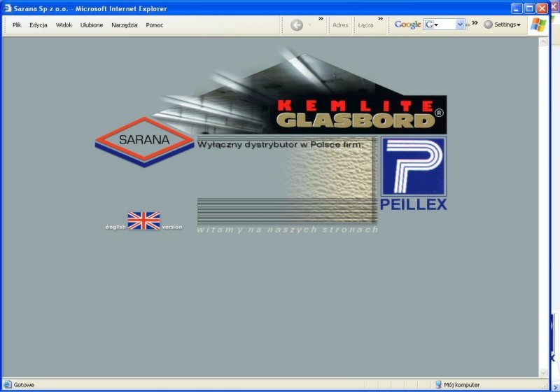
Task: Click the 'Gotowe' status bar text
Action: (x=24, y=385)
